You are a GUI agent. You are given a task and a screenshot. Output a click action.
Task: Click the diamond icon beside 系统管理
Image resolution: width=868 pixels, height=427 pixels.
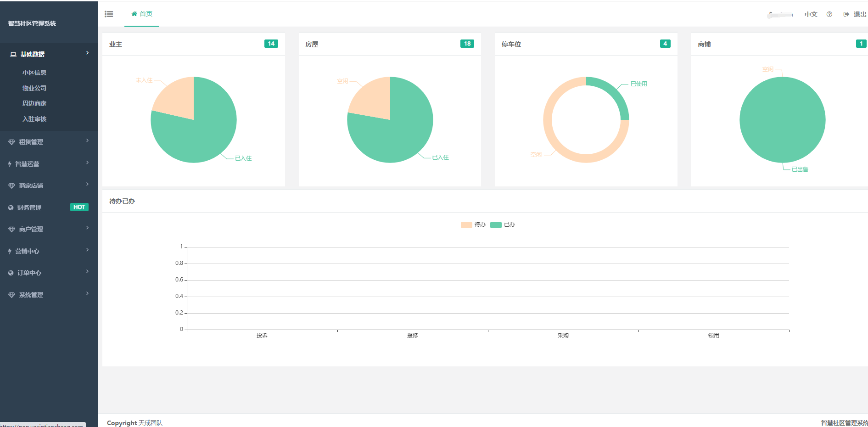coord(11,295)
